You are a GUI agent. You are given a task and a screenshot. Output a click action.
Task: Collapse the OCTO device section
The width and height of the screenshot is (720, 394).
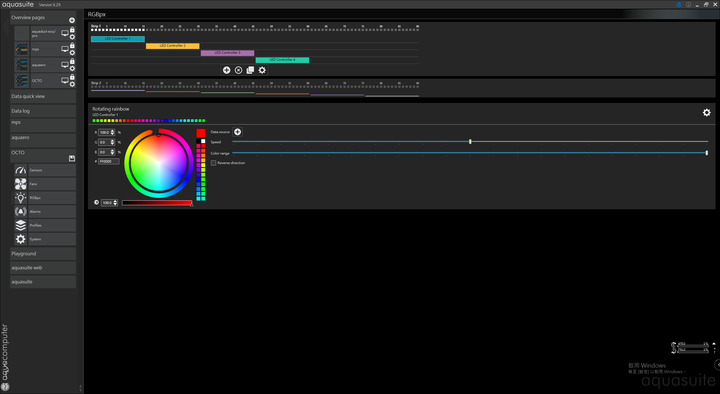(x=43, y=155)
